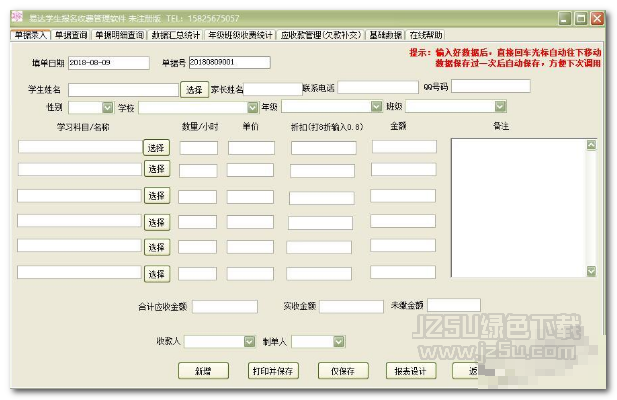617x400 pixels.
Task: Click the 报表设计 button
Action: 411,371
